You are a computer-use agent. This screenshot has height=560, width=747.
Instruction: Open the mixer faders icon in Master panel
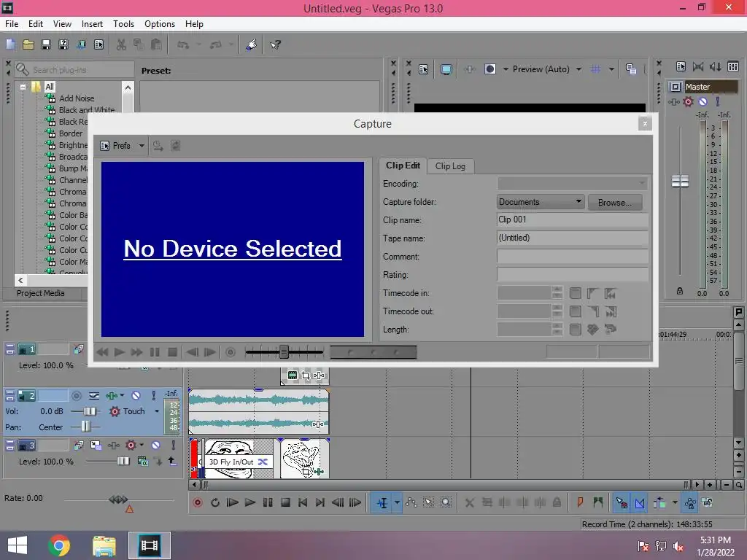coord(733,66)
